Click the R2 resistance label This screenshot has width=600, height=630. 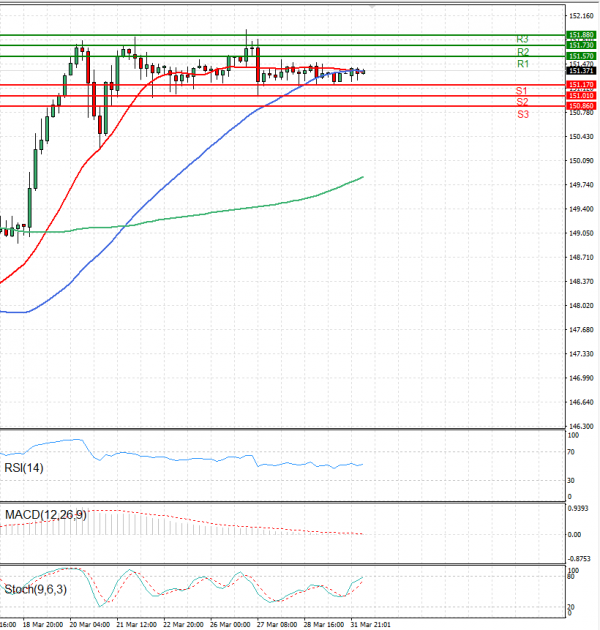tap(523, 52)
